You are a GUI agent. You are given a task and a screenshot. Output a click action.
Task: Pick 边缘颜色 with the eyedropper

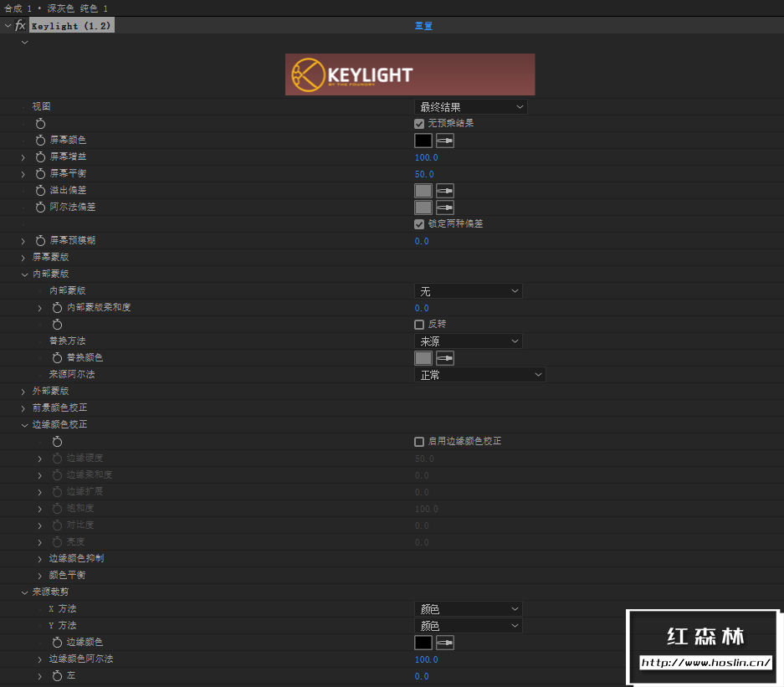pyautogui.click(x=445, y=643)
